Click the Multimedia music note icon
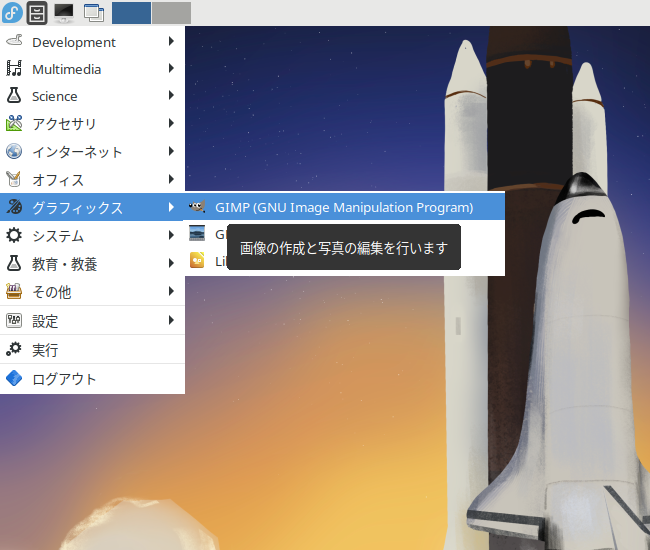 pyautogui.click(x=14, y=68)
